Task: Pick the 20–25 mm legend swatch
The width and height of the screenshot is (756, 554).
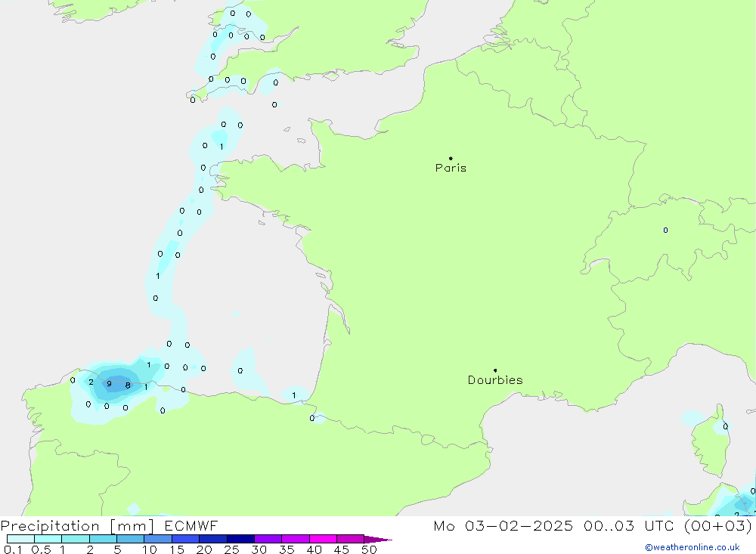Action: pos(213,539)
